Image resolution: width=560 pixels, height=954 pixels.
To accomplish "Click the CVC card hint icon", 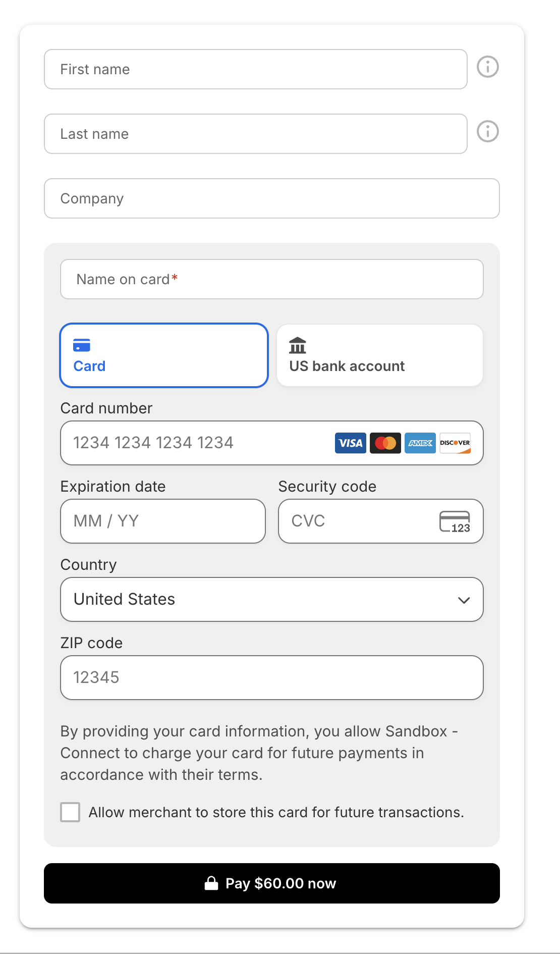I will pos(455,521).
